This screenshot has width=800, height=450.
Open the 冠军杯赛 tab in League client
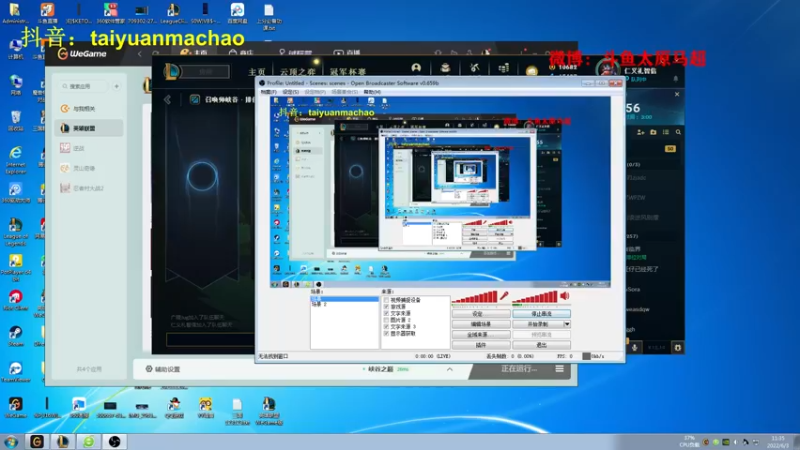[348, 72]
